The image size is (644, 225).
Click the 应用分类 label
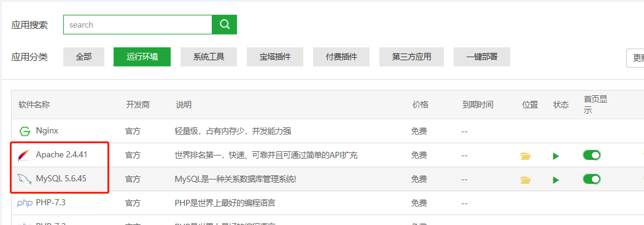click(29, 57)
